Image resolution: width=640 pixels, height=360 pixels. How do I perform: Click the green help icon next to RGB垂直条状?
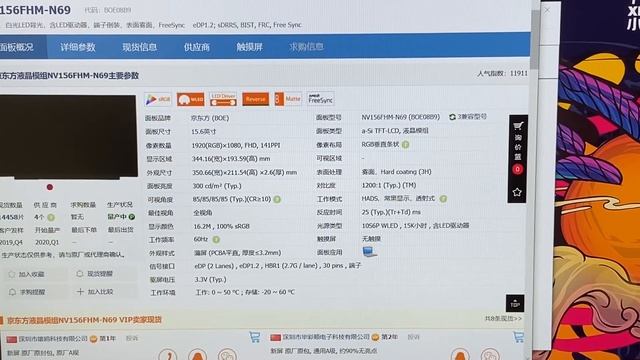click(405, 144)
